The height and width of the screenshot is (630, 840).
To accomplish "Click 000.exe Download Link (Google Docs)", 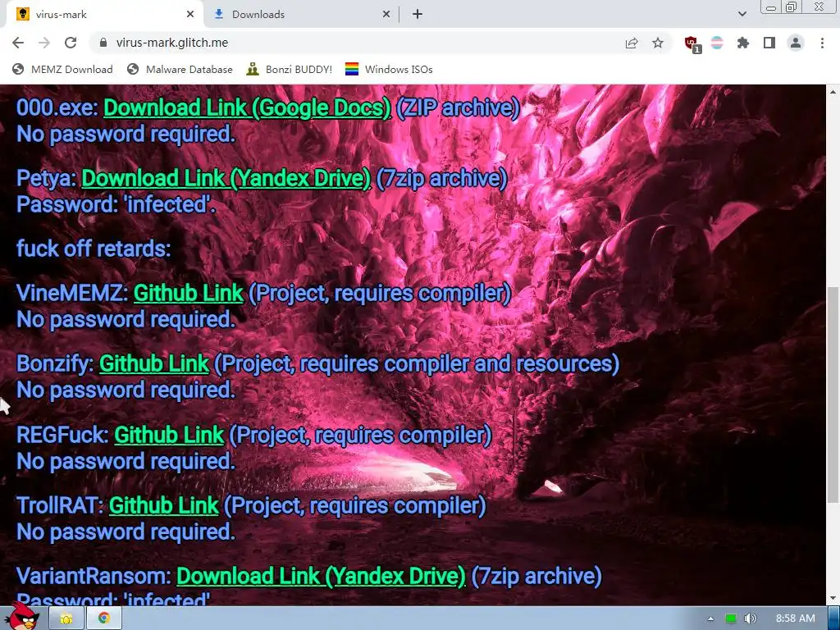I will (x=247, y=107).
